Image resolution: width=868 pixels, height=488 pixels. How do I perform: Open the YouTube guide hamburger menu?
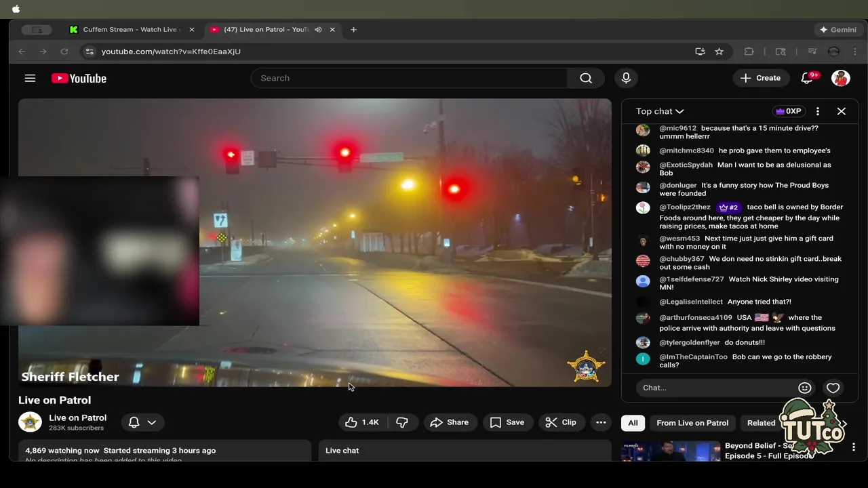click(x=30, y=78)
